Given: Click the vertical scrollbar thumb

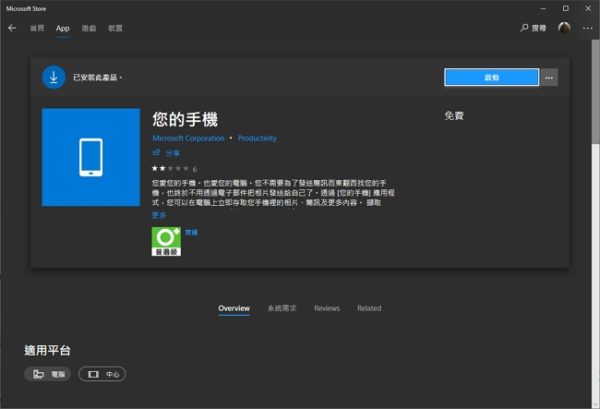Looking at the screenshot, I should 595,92.
